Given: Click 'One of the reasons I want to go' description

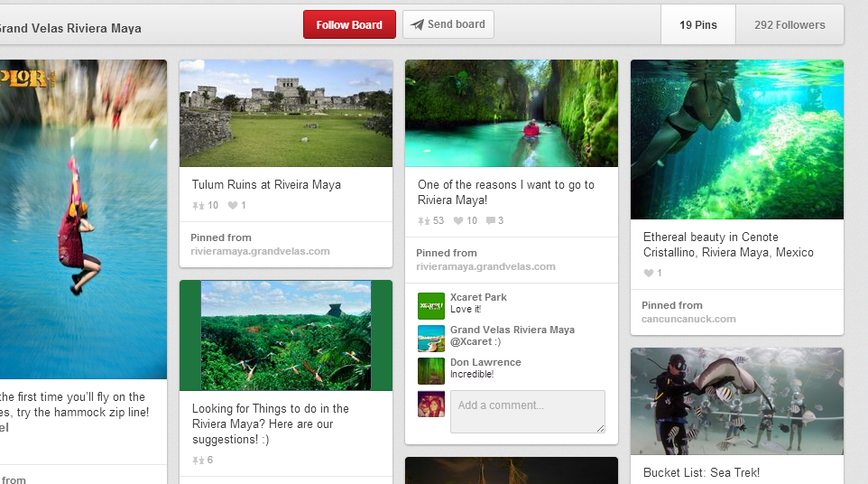Looking at the screenshot, I should coord(506,192).
